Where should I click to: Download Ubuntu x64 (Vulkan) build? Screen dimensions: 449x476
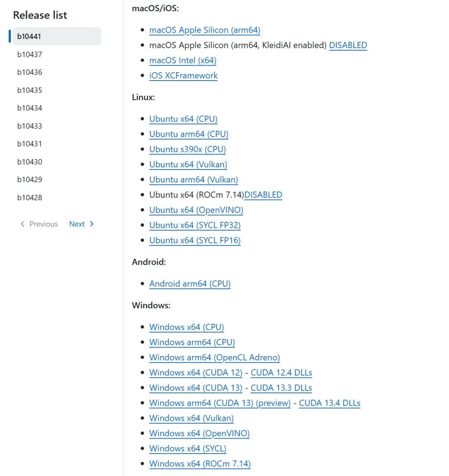coord(188,164)
